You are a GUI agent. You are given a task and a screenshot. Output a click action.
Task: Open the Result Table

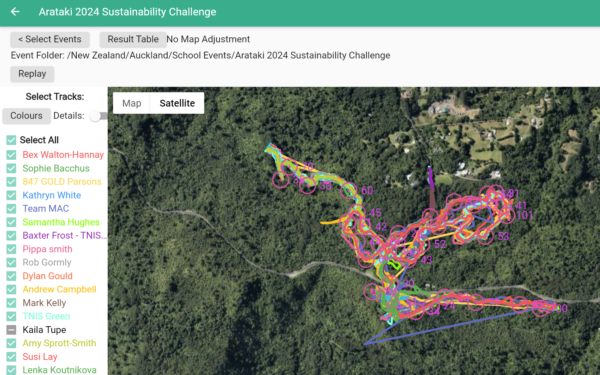pyautogui.click(x=133, y=39)
